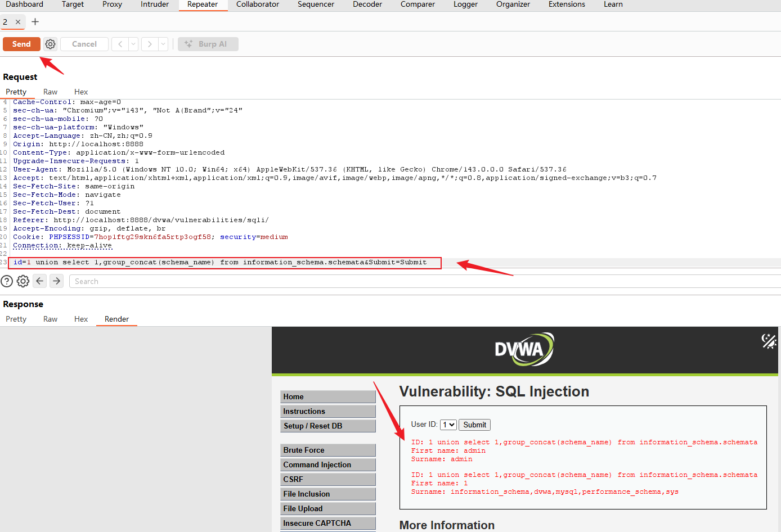Select Request Pretty view tab
Screen dimensions: 781x532
coord(16,92)
